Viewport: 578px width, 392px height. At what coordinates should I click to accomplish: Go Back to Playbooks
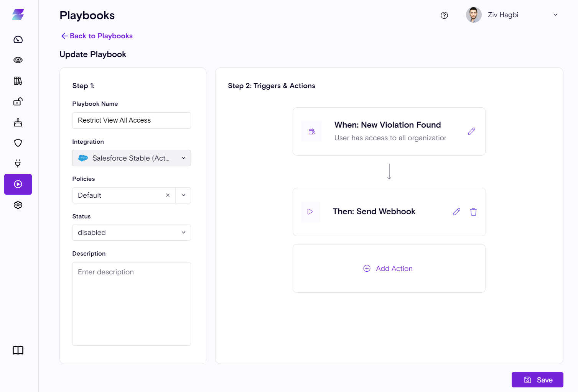[97, 36]
